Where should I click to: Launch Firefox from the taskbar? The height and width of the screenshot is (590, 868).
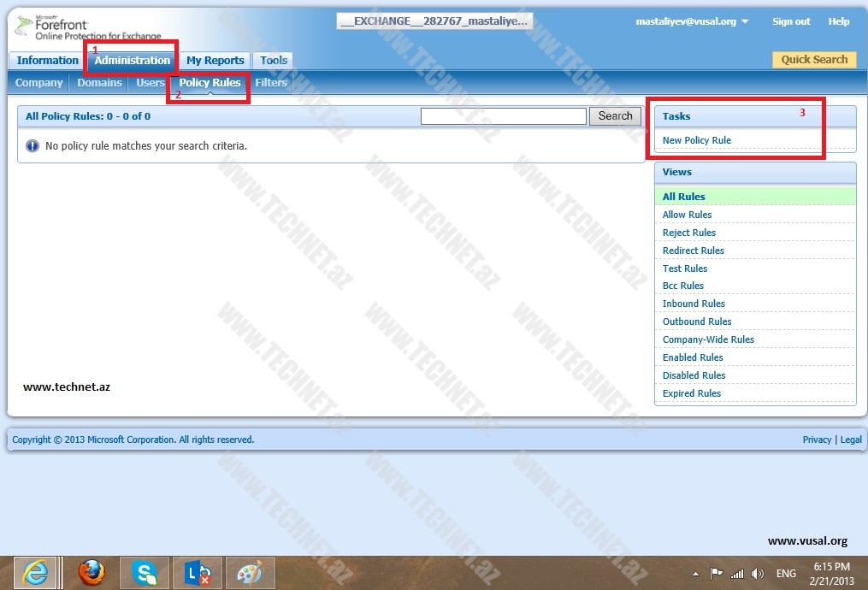pyautogui.click(x=92, y=572)
